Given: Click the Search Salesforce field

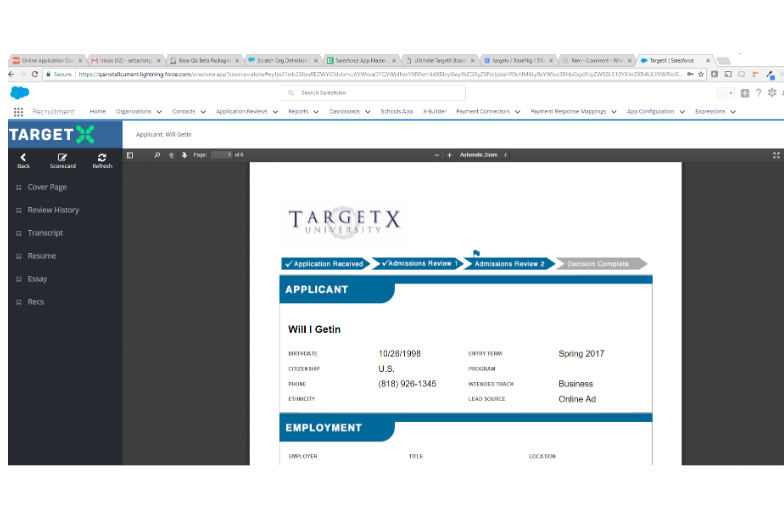Looking at the screenshot, I should point(372,93).
